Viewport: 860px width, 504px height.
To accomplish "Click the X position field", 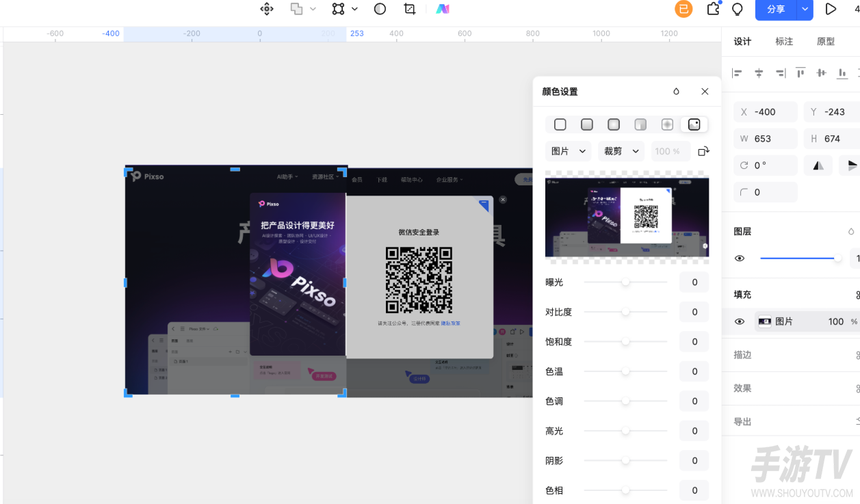I will [766, 111].
